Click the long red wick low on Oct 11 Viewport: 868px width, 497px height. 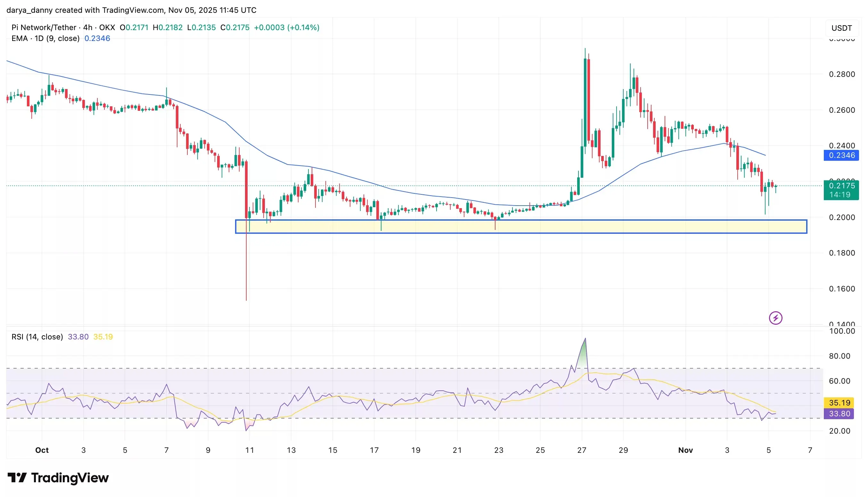(x=246, y=299)
